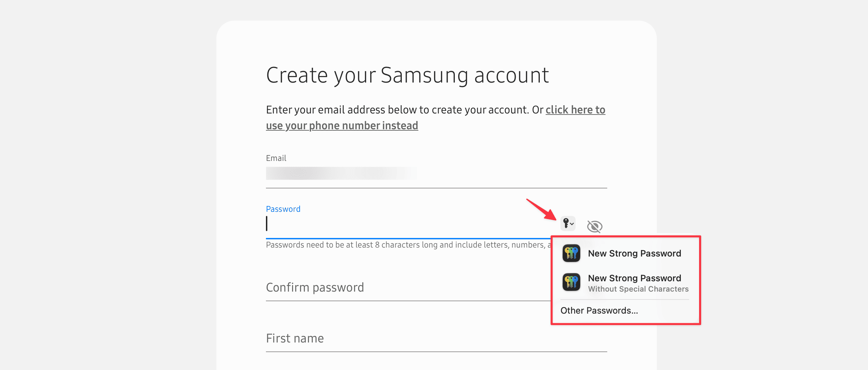Select New Strong Password Without Special Characters
Image resolution: width=868 pixels, height=370 pixels.
(x=634, y=278)
